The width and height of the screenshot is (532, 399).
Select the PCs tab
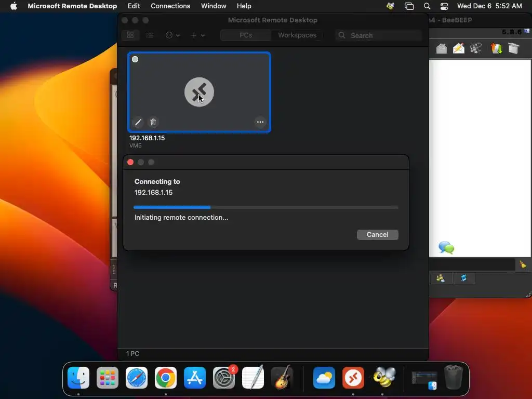[246, 35]
